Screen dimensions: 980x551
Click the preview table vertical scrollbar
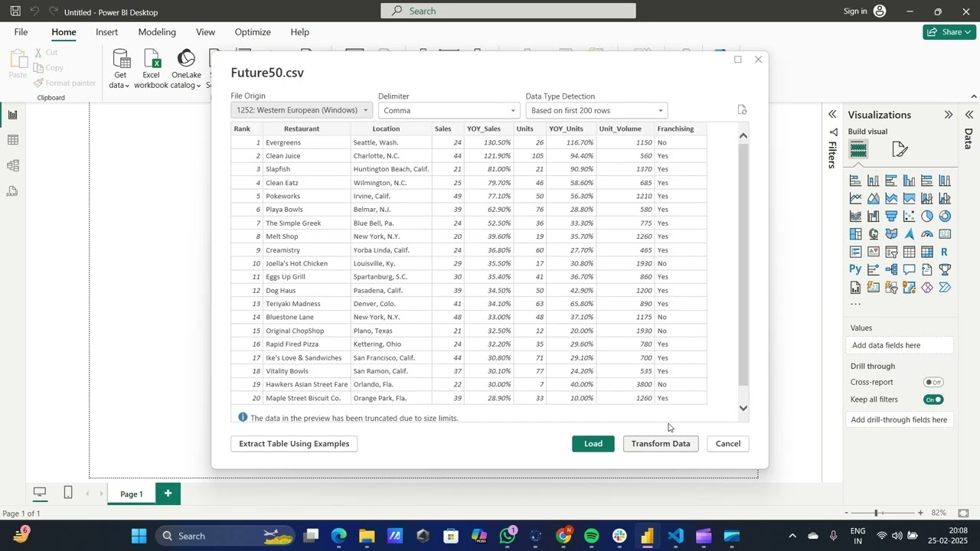click(743, 264)
